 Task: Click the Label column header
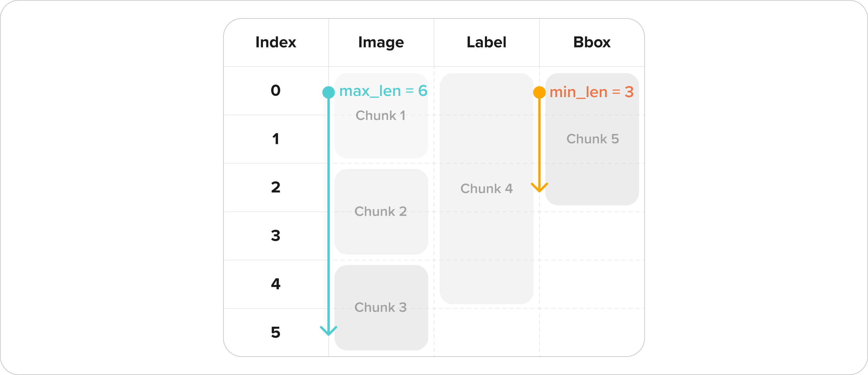[486, 42]
